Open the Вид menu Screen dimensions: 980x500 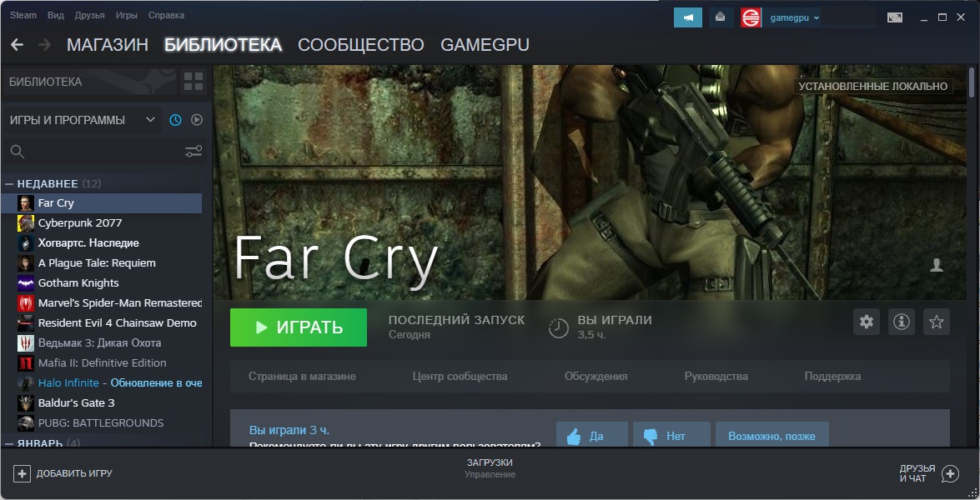(56, 15)
